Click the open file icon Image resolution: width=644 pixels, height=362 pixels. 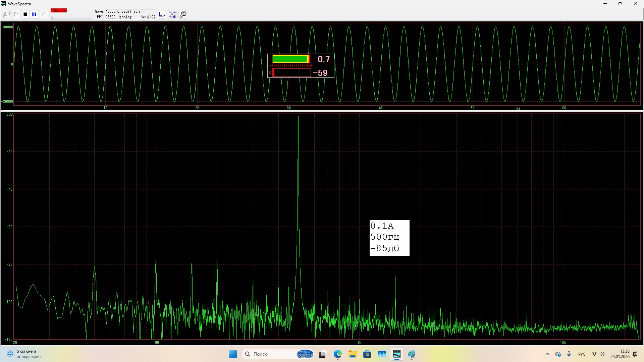pos(6,14)
